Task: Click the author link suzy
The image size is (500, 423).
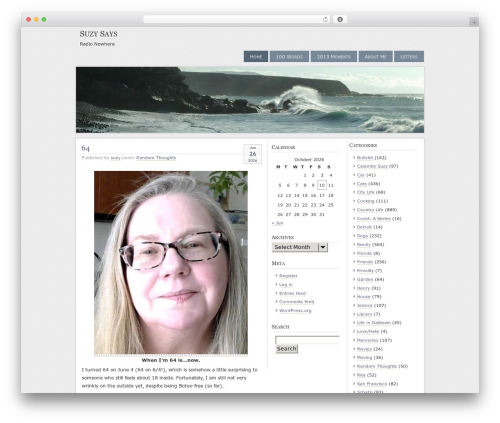Action: (115, 158)
